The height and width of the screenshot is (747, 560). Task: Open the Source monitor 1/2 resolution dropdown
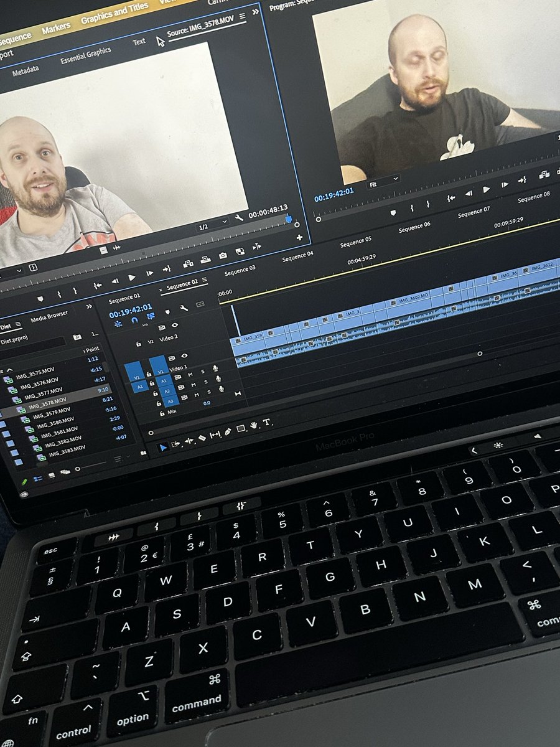click(213, 225)
